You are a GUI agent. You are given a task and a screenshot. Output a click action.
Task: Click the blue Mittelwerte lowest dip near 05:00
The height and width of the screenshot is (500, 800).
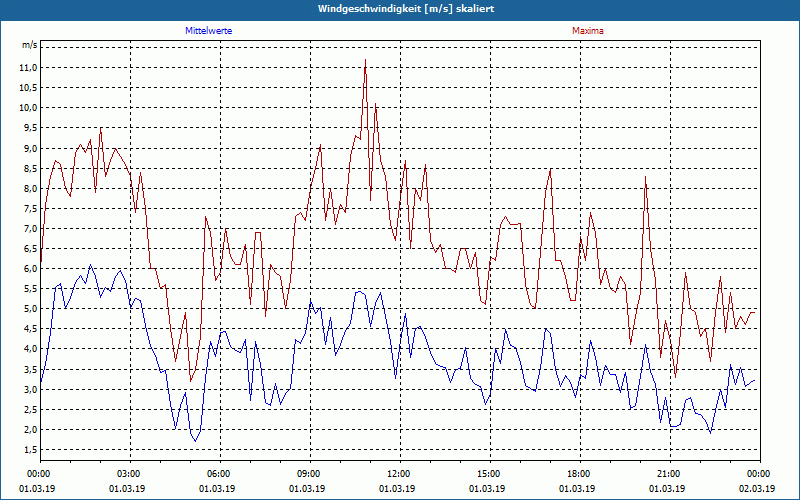195,441
